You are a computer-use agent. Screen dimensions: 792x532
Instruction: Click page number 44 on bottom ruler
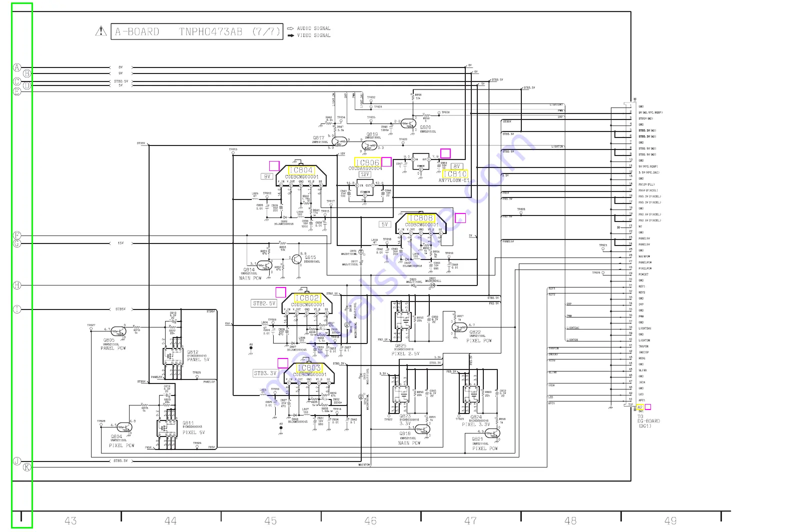tap(171, 521)
